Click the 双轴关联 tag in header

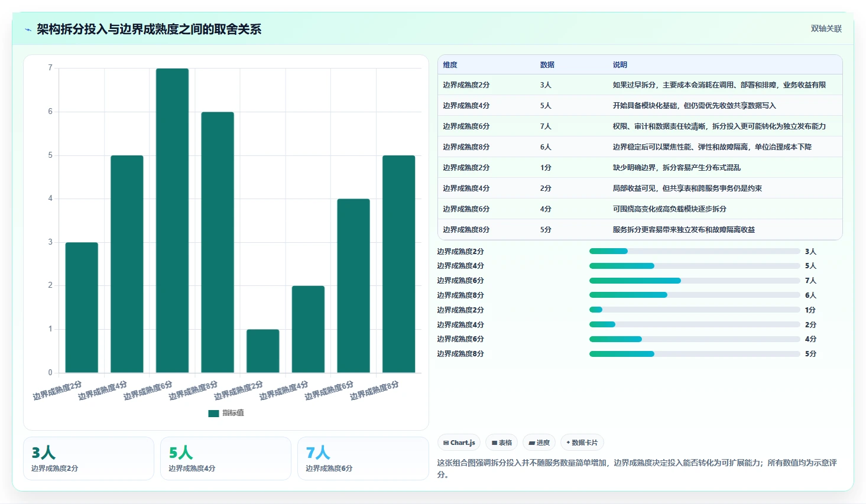point(826,29)
